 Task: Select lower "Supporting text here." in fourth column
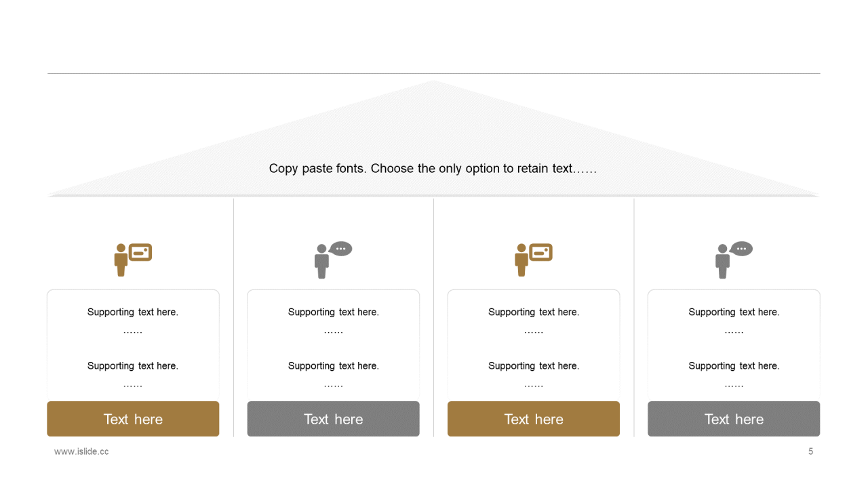pos(734,365)
